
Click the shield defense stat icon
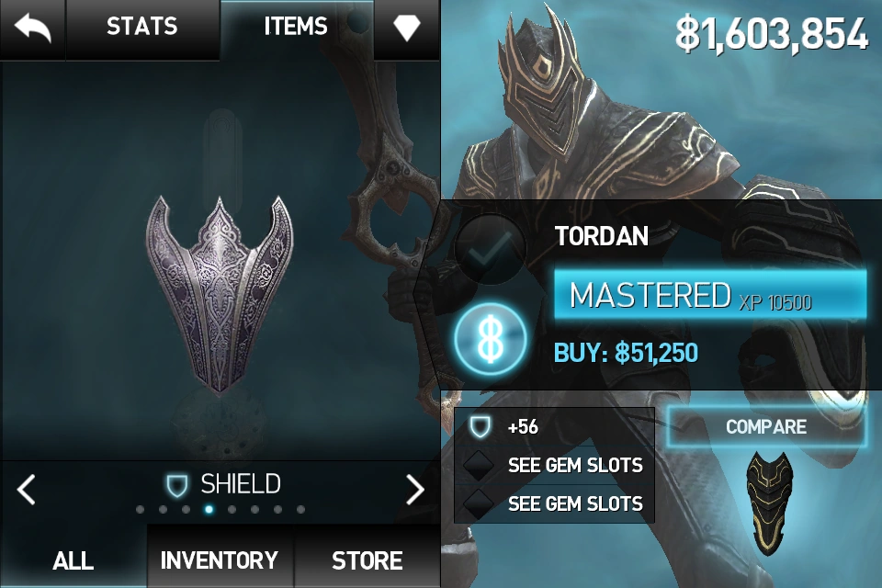(480, 426)
